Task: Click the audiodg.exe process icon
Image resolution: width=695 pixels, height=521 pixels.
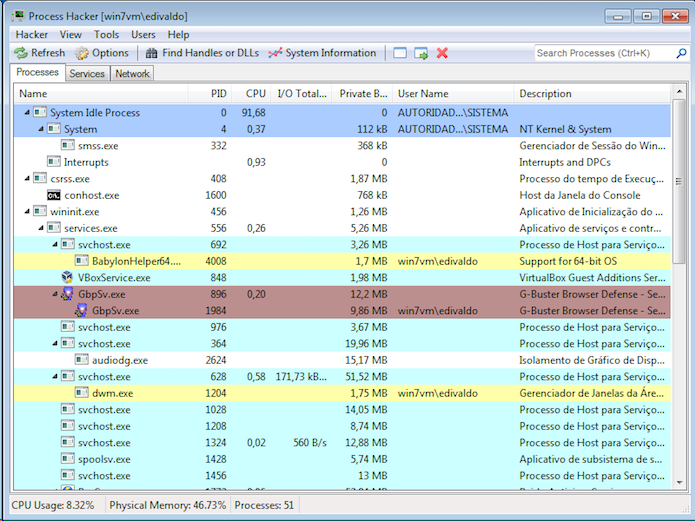Action: (82, 360)
